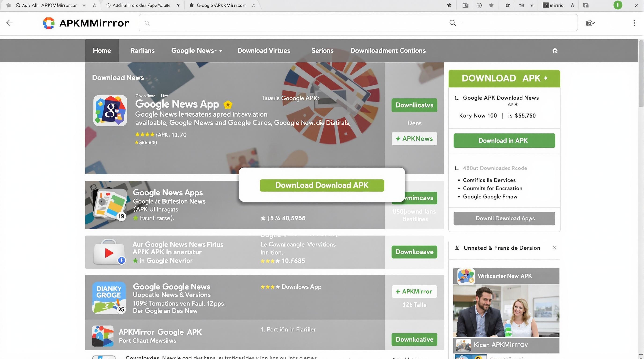Close the Google/APKKMirrrcorr tab
Viewport: 644px width, 359px height.
coord(253,5)
